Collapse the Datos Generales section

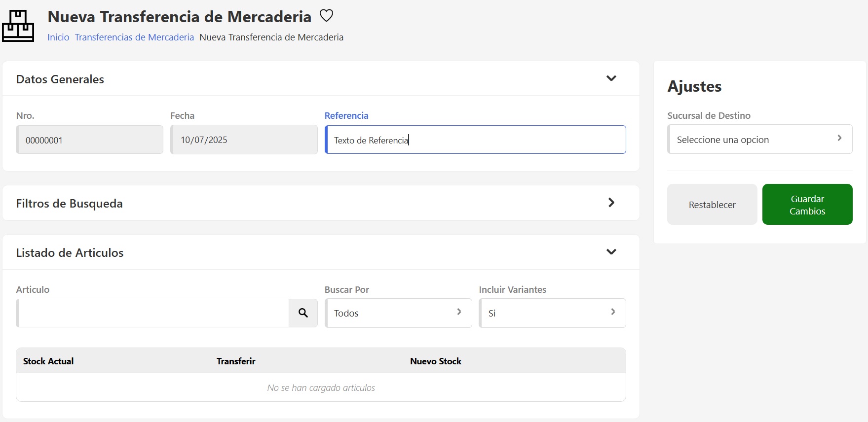click(611, 78)
